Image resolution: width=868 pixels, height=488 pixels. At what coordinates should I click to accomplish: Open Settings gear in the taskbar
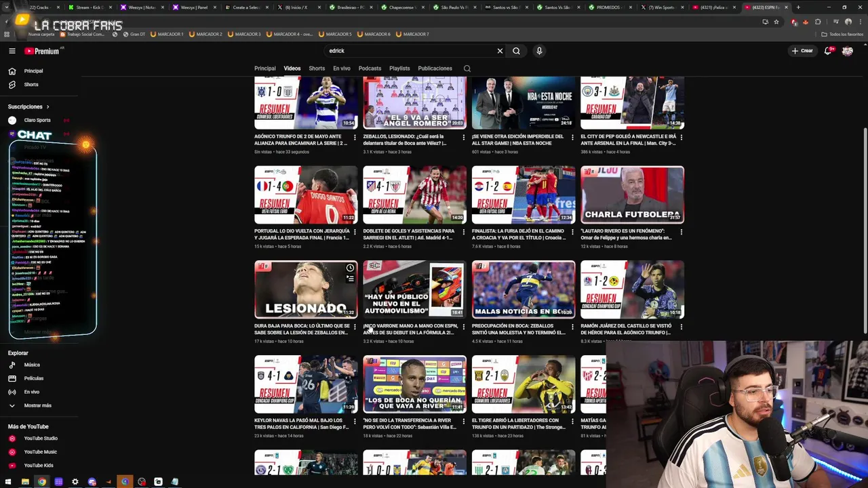pos(75,482)
